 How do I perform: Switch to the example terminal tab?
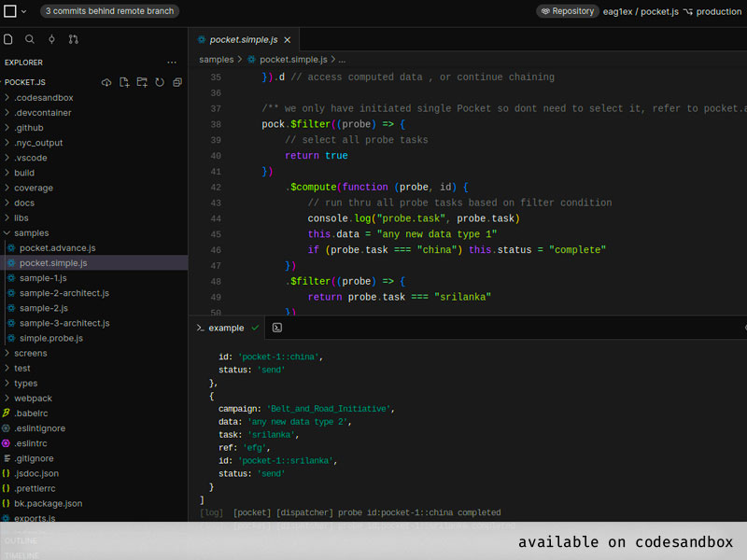click(226, 328)
